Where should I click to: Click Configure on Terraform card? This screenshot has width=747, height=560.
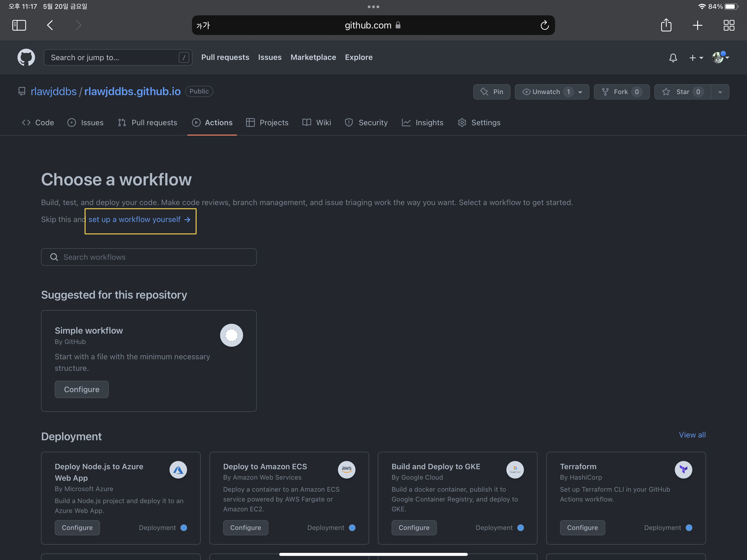pos(582,527)
